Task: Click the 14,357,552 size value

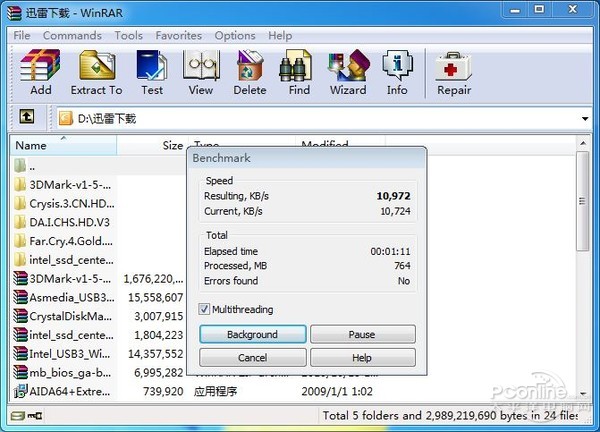Action: 156,354
